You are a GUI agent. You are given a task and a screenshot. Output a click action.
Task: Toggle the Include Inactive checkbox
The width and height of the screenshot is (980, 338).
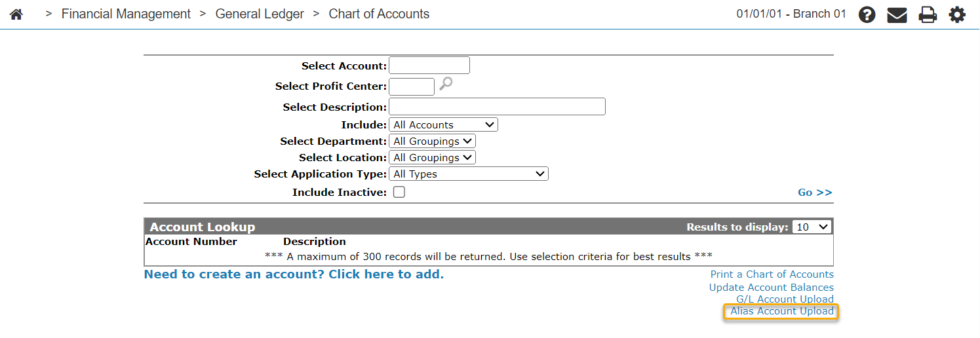tap(399, 192)
